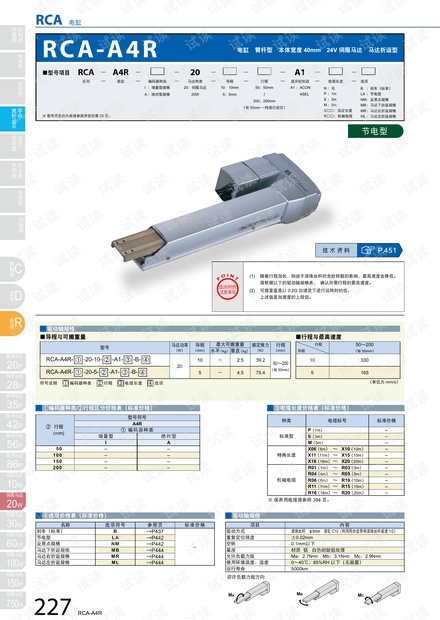Screen dimensions: 440x620
Task: Go to the 10W side tab
Action: [13, 482]
